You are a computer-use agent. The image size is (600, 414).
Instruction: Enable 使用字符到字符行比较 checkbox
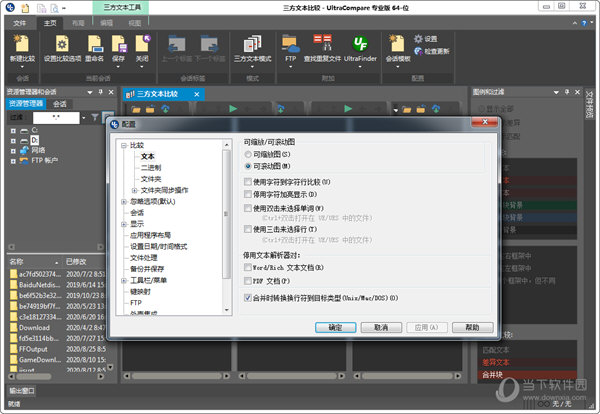click(x=248, y=182)
